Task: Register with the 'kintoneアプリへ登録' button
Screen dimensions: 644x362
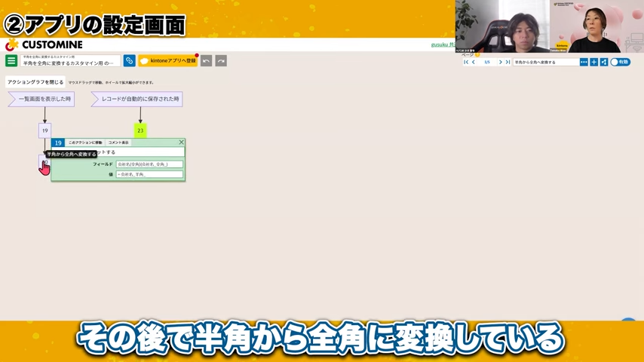Action: pos(168,61)
